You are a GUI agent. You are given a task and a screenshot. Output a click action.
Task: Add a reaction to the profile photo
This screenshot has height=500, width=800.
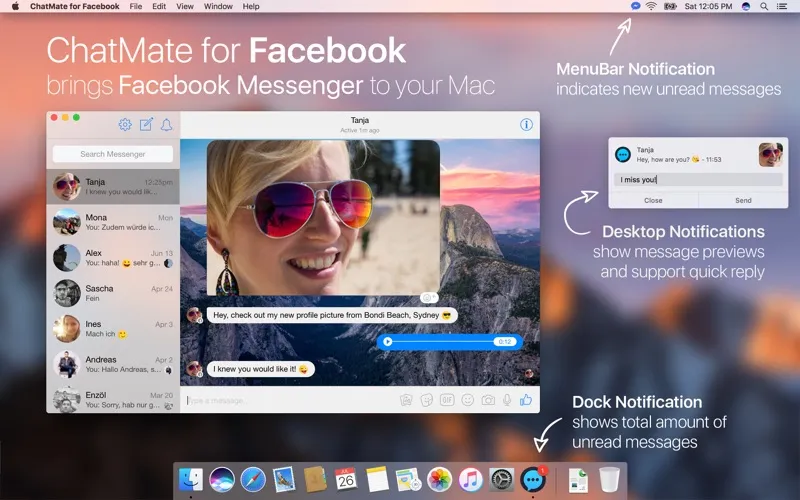coord(429,297)
